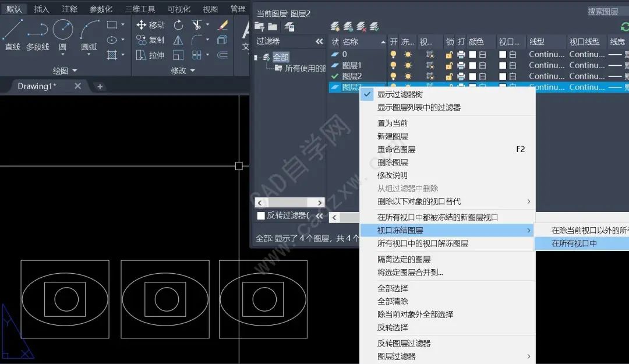The width and height of the screenshot is (629, 364).
Task: Click the Rotate tool icon
Action: coord(178,25)
